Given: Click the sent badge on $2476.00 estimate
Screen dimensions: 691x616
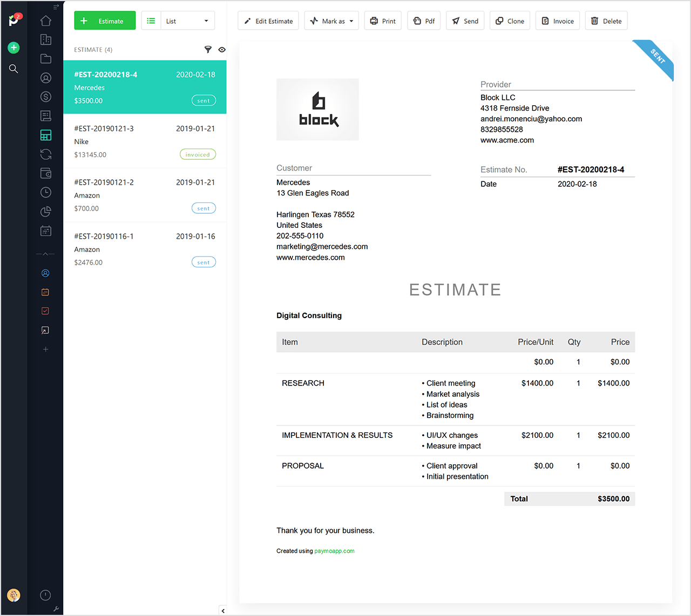Looking at the screenshot, I should [x=204, y=262].
